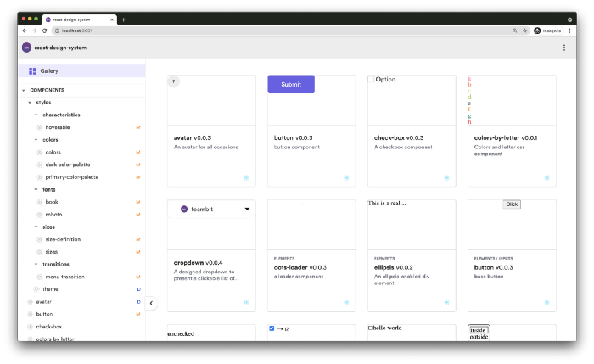The height and width of the screenshot is (364, 594).
Task: Close the react-design-system browser tab
Action: [x=112, y=20]
